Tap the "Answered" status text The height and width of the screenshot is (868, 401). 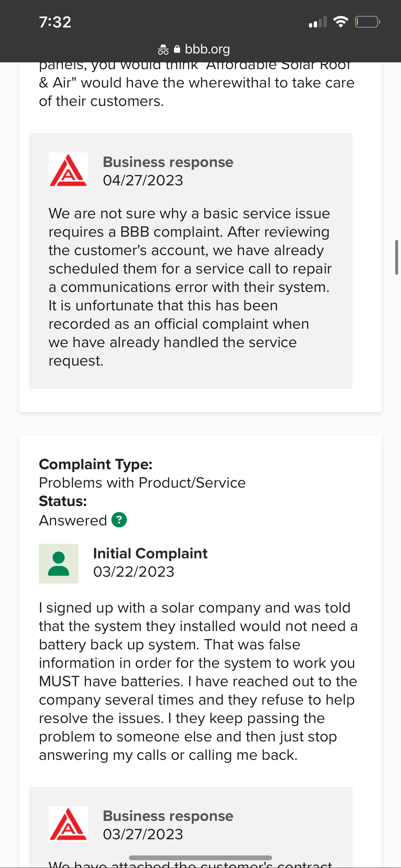coord(73,520)
